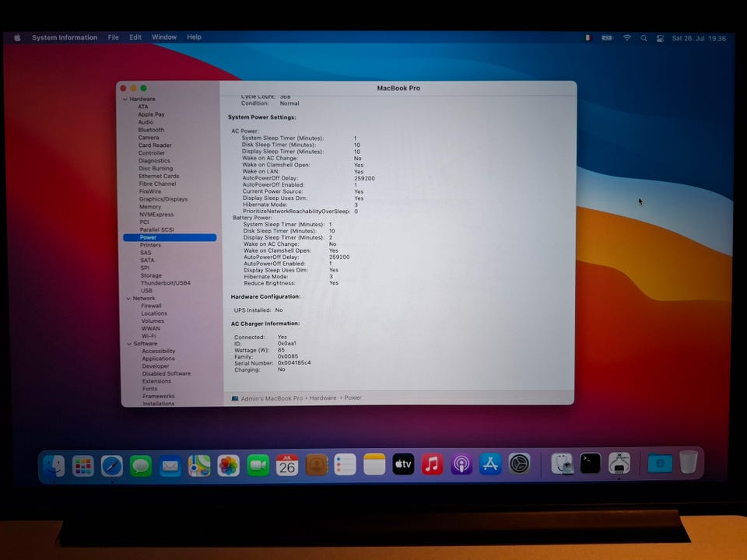Screen dimensions: 747x560
Task: Select Wi-Fi under Network
Action: click(x=149, y=336)
